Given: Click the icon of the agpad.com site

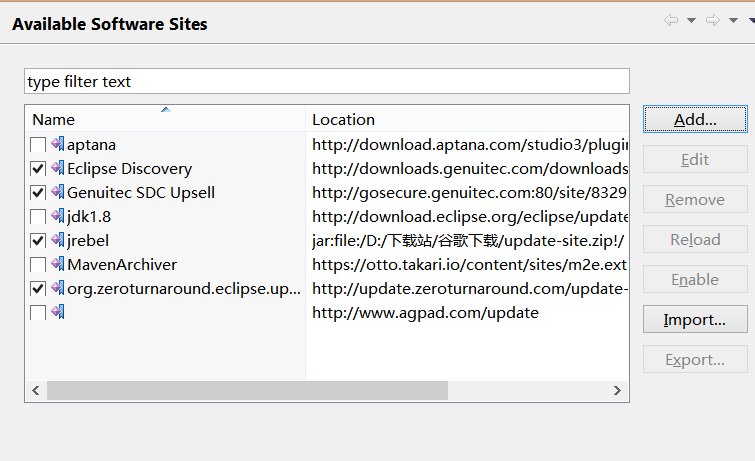Looking at the screenshot, I should tap(58, 312).
